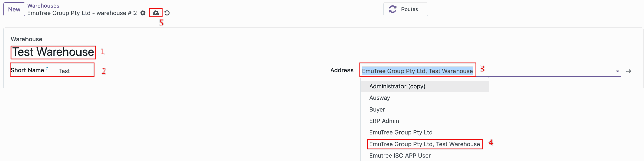
Task: Save the record with the cloud icon
Action: (156, 13)
